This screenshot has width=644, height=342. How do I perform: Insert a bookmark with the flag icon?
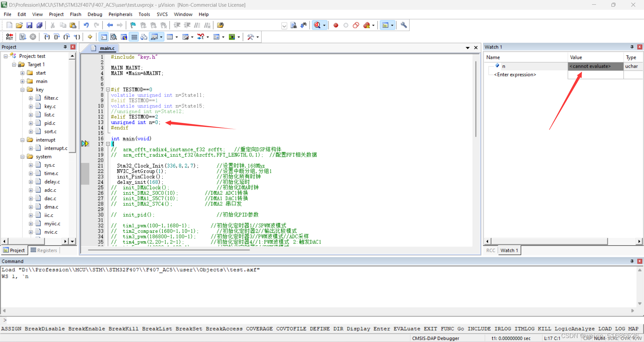133,25
